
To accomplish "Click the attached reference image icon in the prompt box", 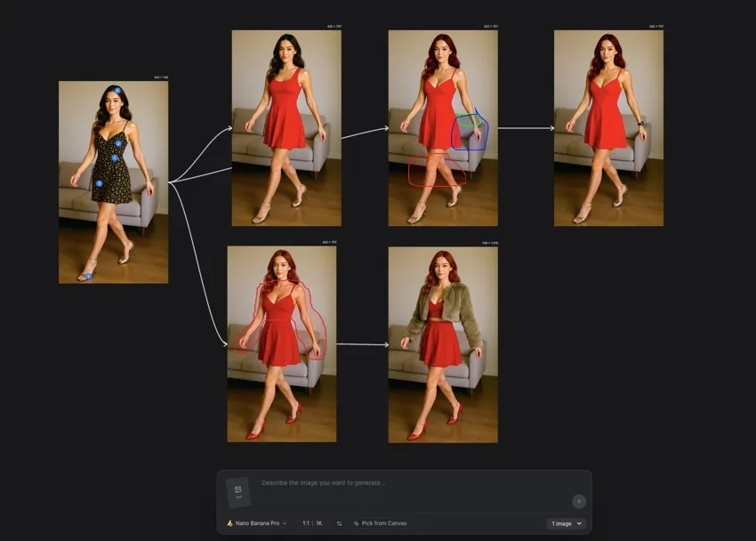I will click(237, 490).
